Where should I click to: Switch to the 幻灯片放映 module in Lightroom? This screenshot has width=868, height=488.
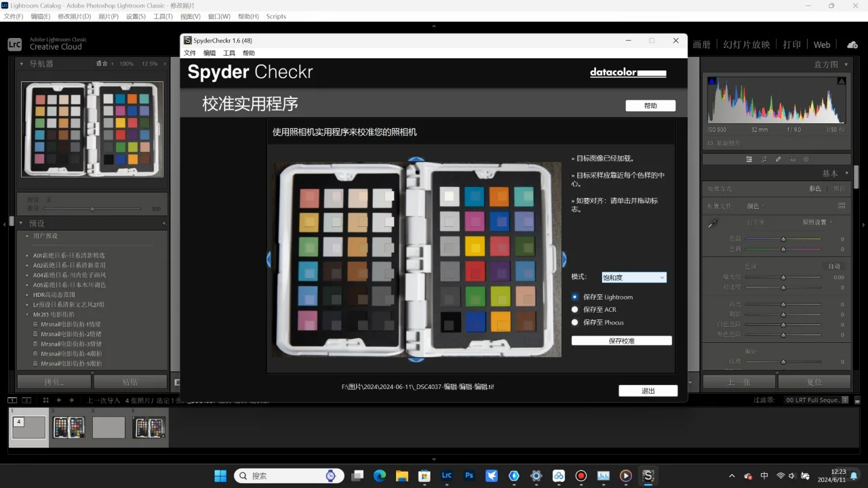747,45
